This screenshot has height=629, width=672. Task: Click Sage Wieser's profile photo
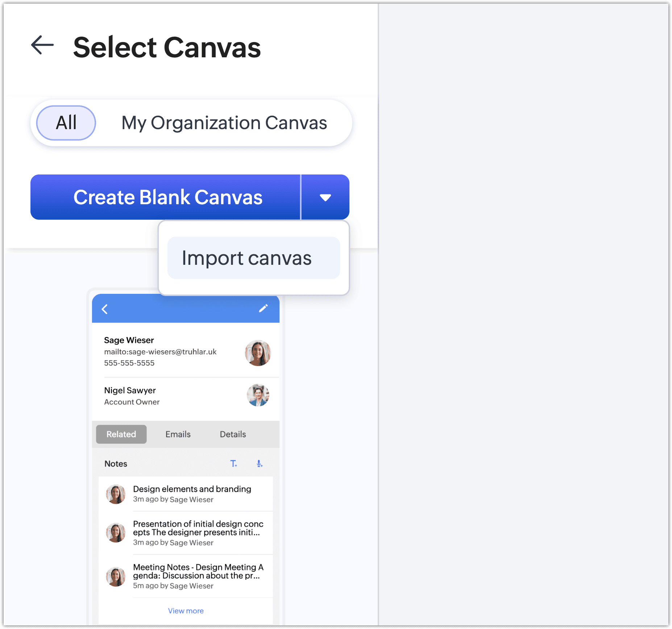coord(258,353)
